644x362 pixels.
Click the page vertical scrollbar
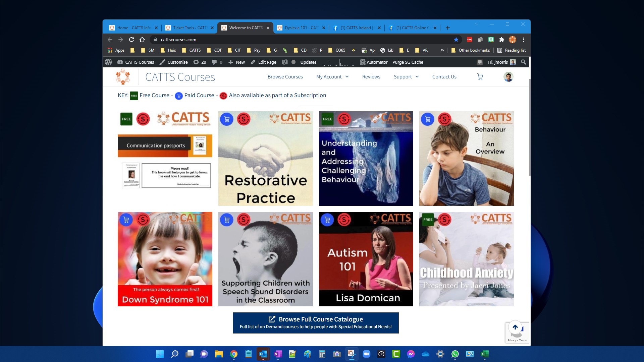click(x=529, y=127)
